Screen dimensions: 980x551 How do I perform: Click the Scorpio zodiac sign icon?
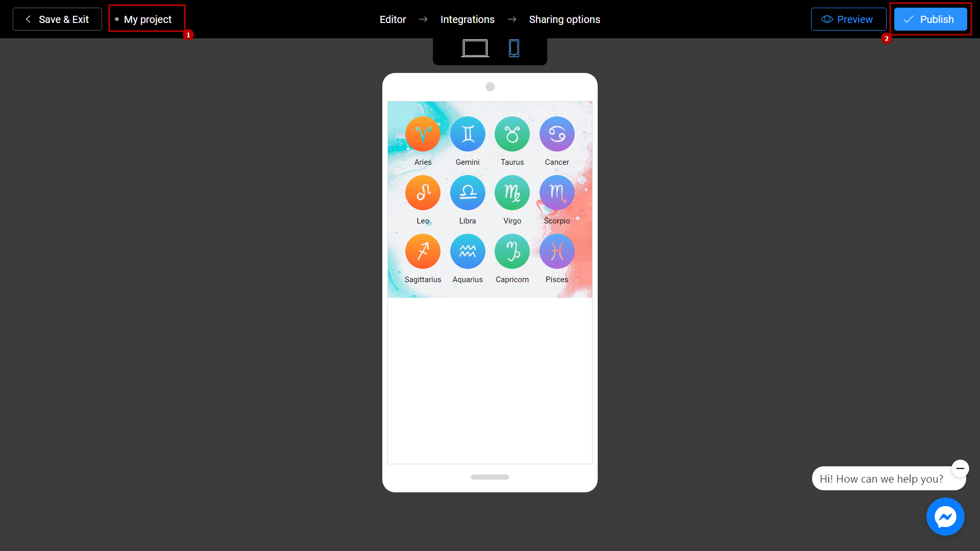[557, 192]
